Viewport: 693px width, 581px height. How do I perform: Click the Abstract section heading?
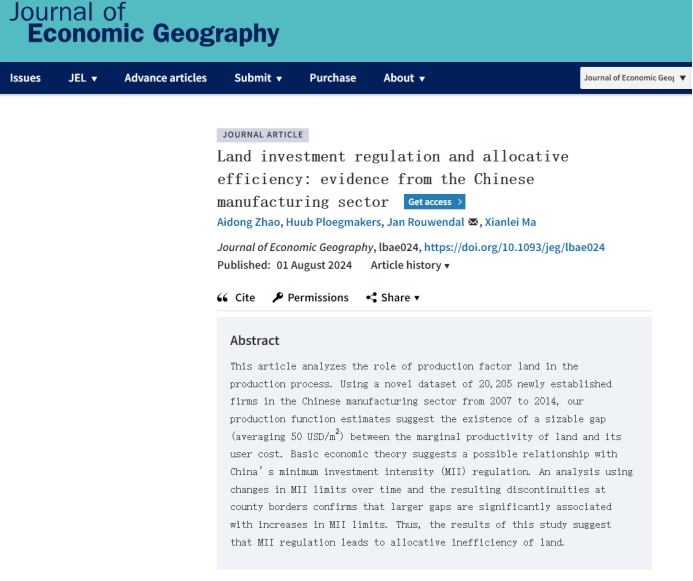(x=255, y=340)
